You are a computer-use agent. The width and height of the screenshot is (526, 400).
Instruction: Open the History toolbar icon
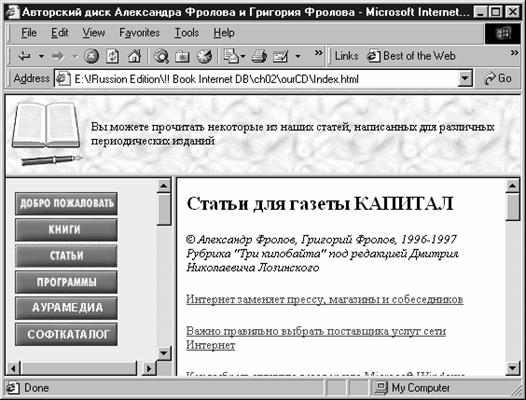coord(204,56)
